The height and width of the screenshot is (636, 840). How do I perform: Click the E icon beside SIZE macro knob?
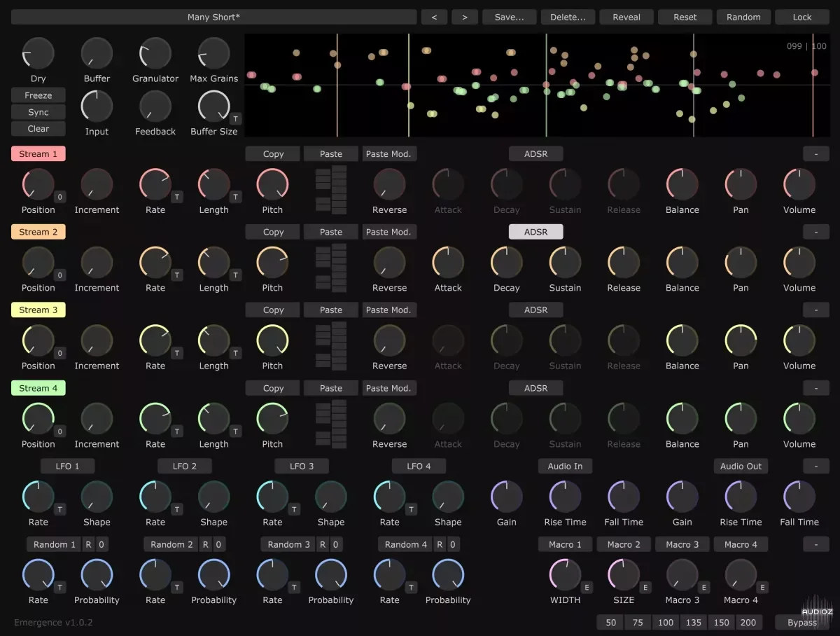[645, 588]
